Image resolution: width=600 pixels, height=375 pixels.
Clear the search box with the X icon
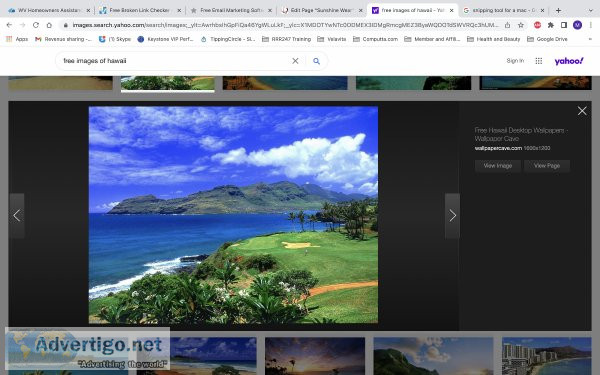click(x=295, y=61)
